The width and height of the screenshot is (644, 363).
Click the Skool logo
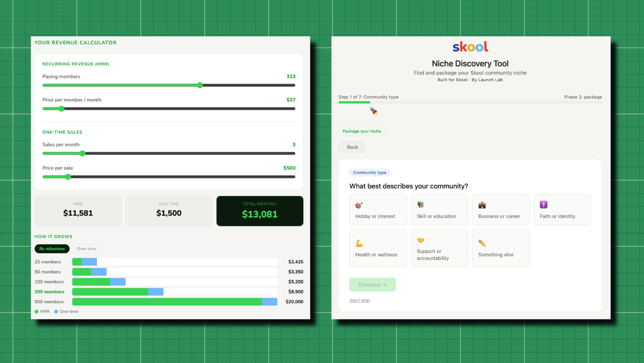point(470,47)
